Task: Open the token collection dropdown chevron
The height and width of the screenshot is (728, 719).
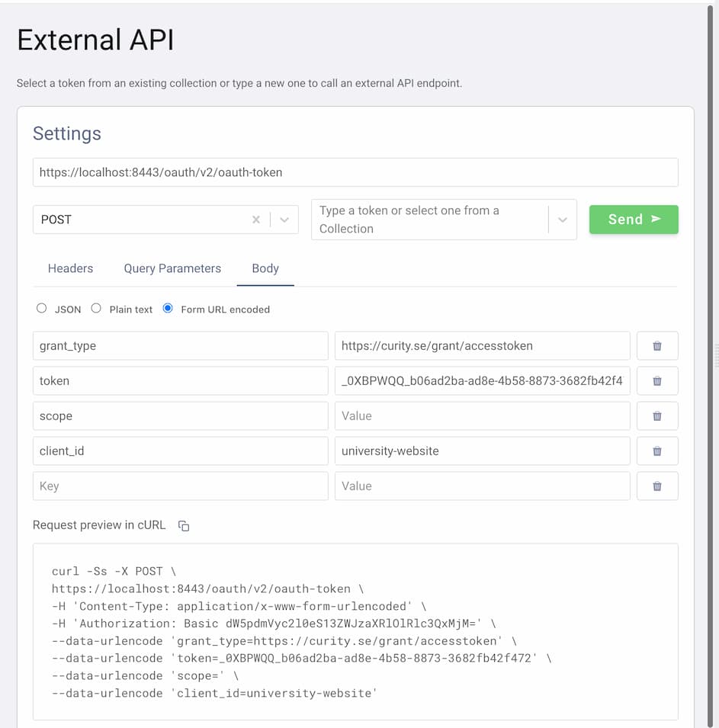Action: tap(563, 220)
